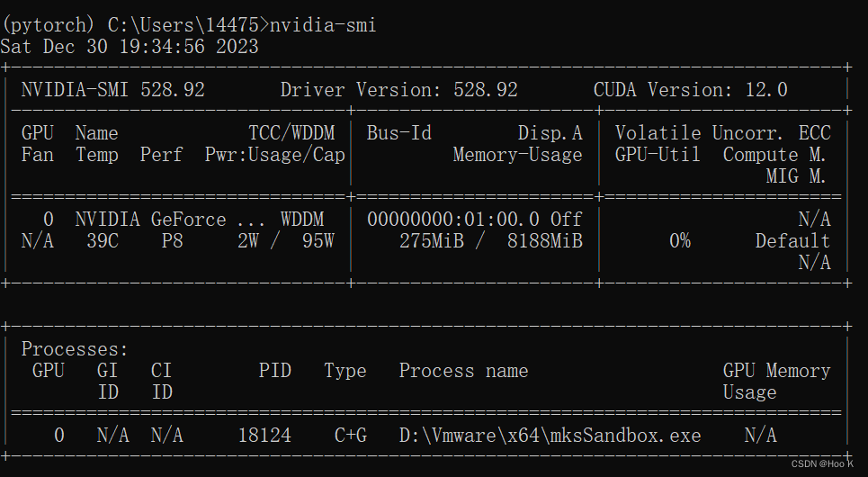868x477 pixels.
Task: Click the timestamp Sat Dec 30 19:34:56 2023
Action: point(129,47)
